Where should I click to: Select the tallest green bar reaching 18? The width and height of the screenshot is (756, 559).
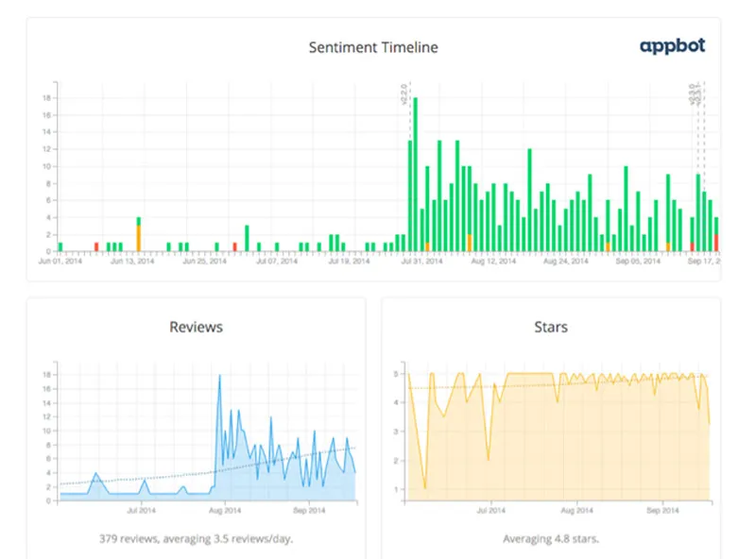416,170
